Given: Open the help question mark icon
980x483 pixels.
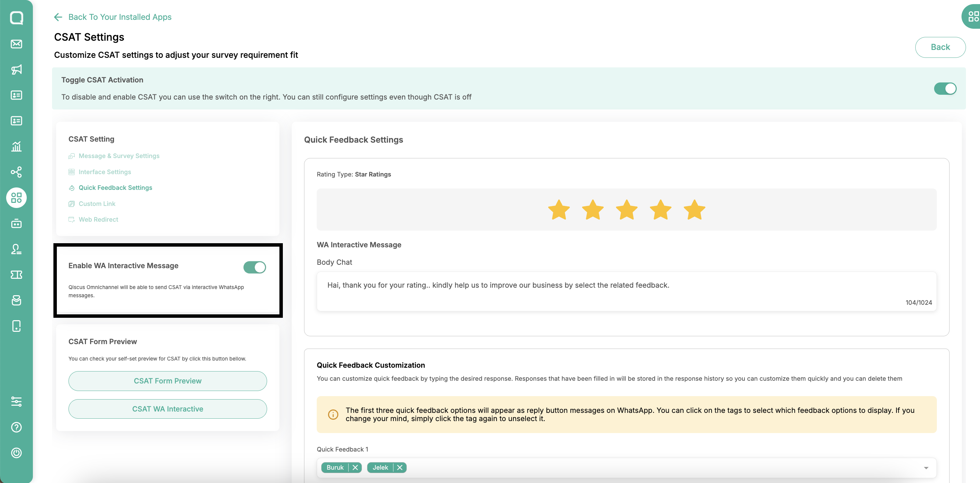Looking at the screenshot, I should pyautogui.click(x=16, y=427).
